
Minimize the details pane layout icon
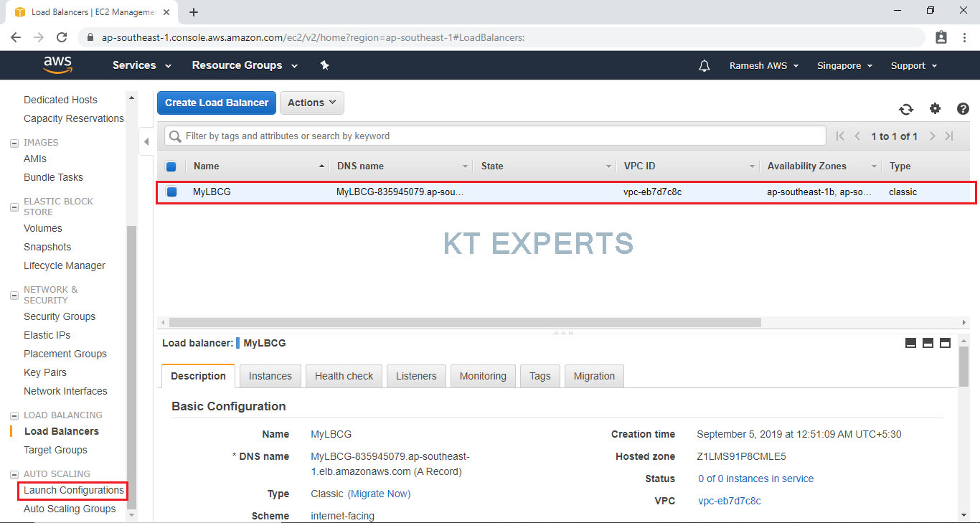[910, 343]
